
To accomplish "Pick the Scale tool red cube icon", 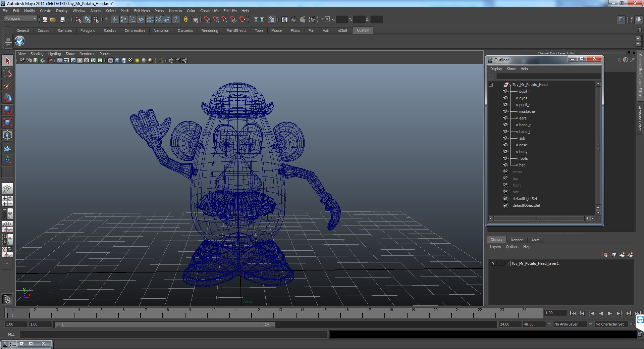I will click(7, 122).
